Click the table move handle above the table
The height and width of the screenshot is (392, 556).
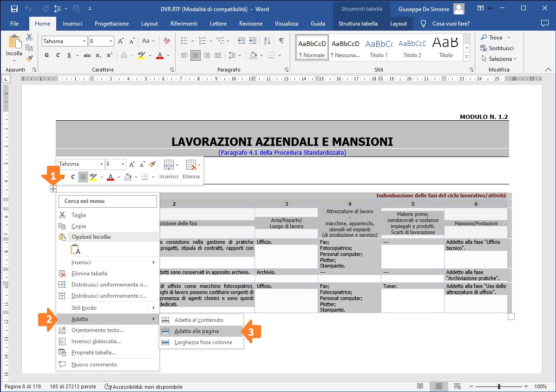point(53,189)
